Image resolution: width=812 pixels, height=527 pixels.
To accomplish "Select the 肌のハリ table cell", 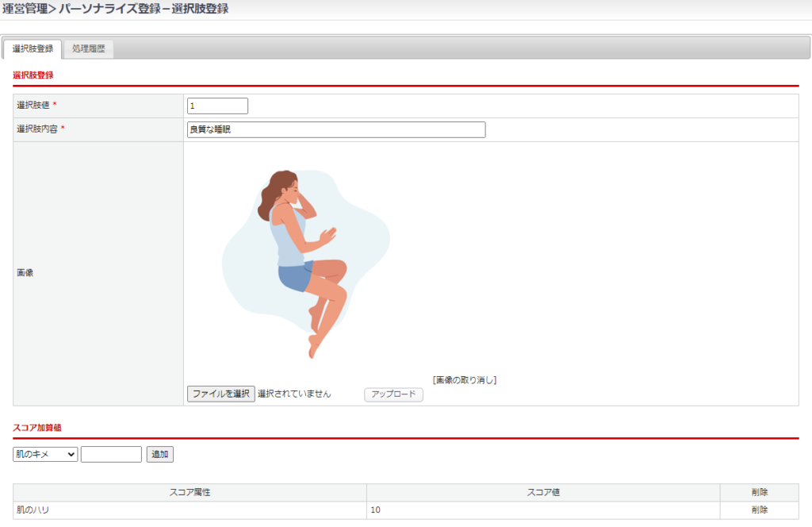I will point(33,510).
